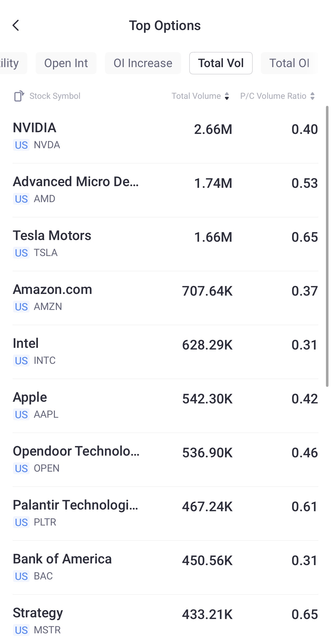Sort by P/C Volume Ratio arrows
331x644 pixels.
(x=312, y=96)
